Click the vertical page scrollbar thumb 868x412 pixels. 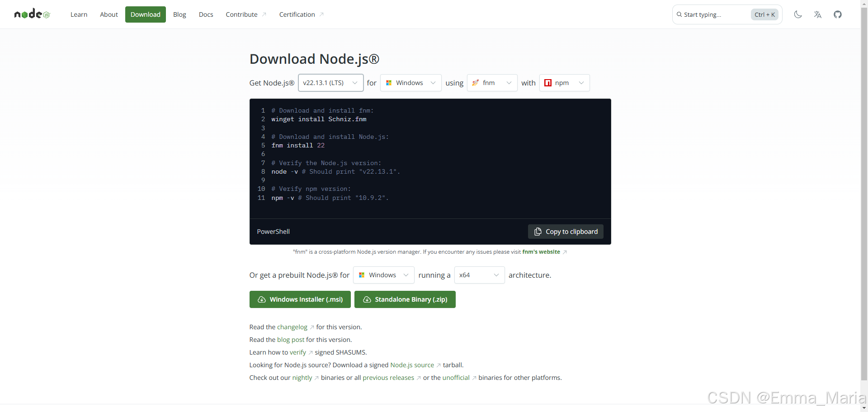pyautogui.click(x=864, y=194)
